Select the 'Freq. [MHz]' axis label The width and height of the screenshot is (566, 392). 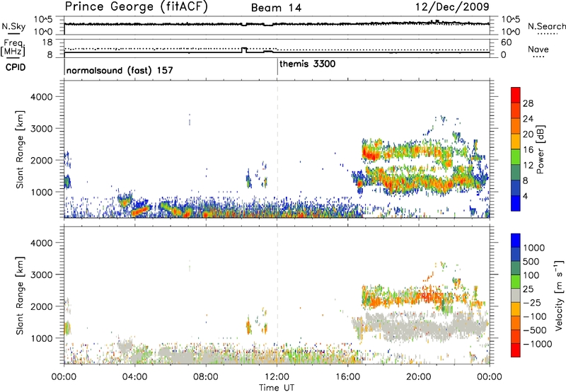(x=13, y=47)
